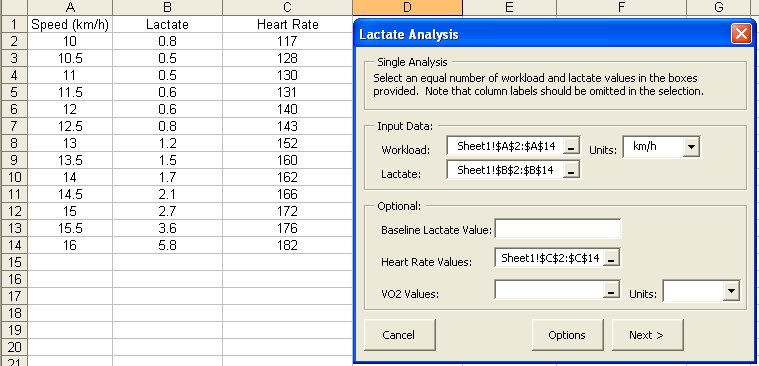
Task: Click the Cancel button
Action: click(x=399, y=335)
